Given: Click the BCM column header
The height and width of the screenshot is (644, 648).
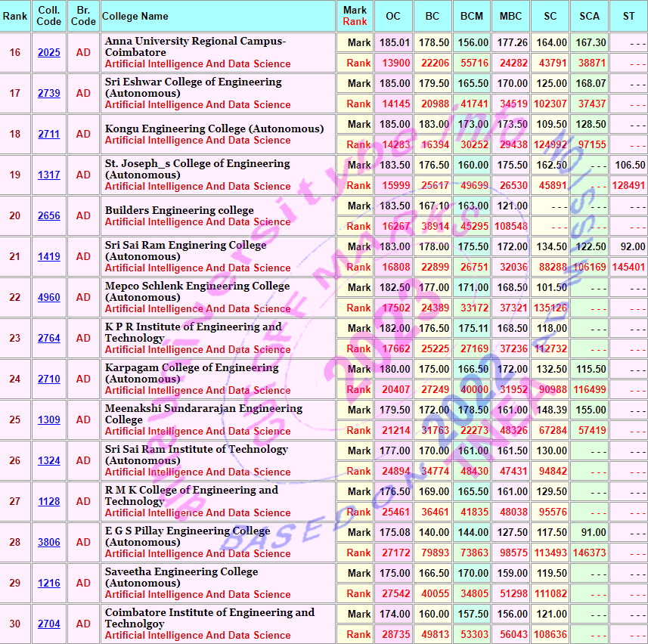Looking at the screenshot, I should pyautogui.click(x=472, y=16).
